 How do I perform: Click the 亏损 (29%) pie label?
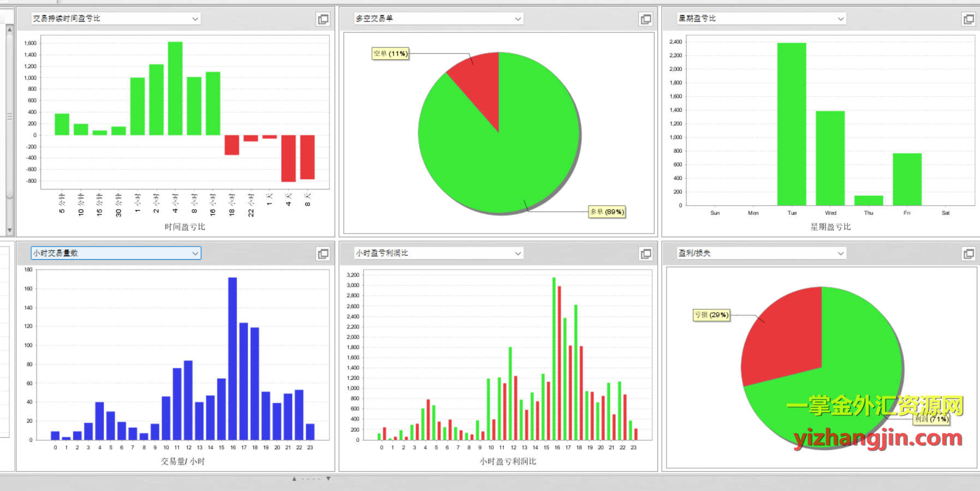pyautogui.click(x=711, y=315)
